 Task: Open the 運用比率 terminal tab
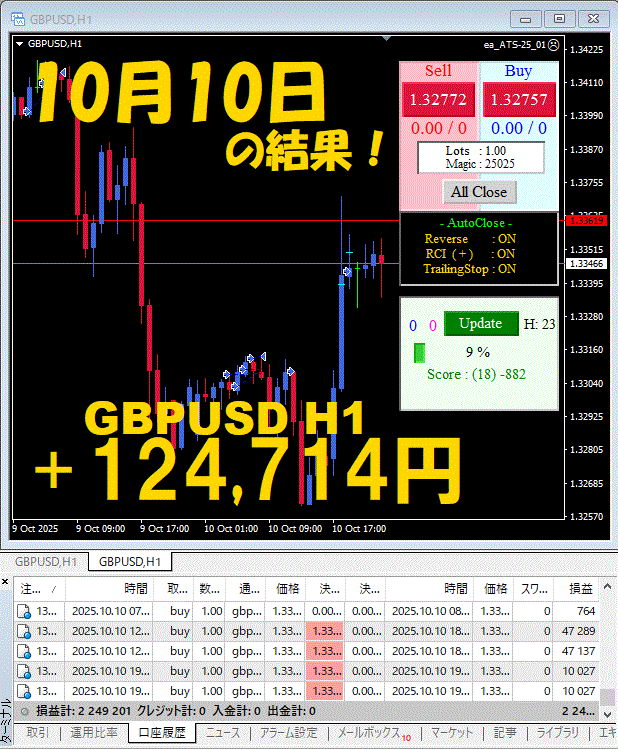point(94,733)
